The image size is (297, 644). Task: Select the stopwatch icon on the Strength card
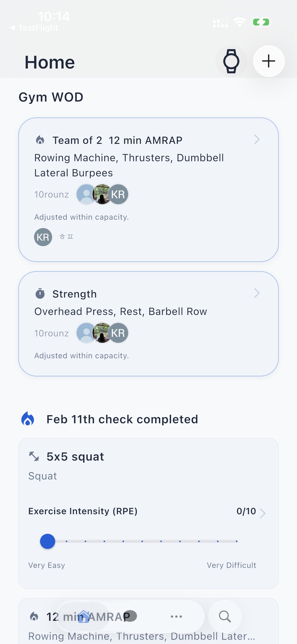(40, 293)
